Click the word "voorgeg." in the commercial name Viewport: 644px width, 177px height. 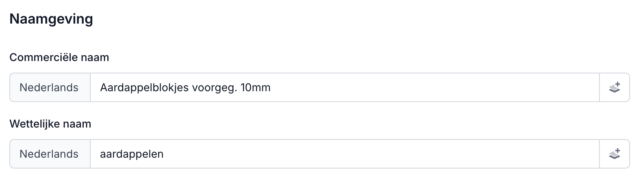(x=215, y=88)
